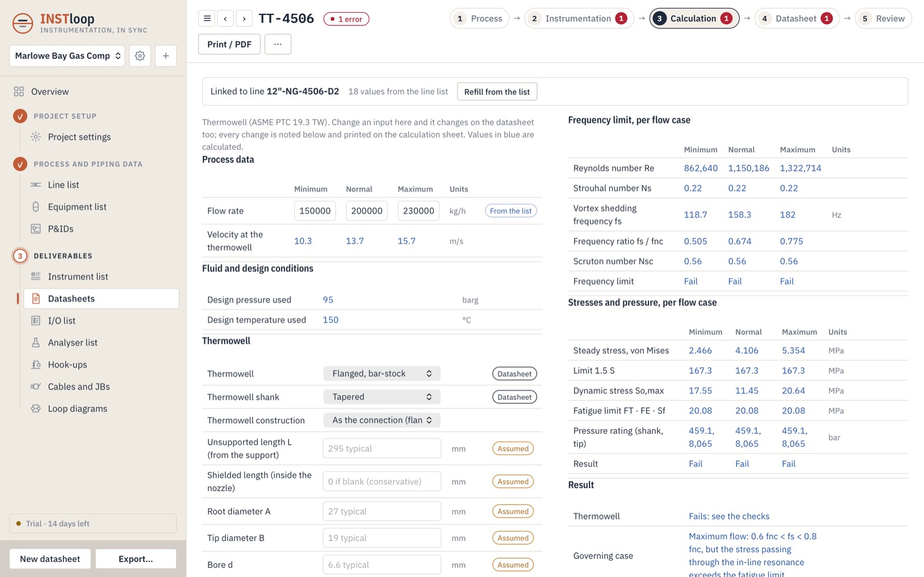Toggle the sidebar hamburger menu icon
This screenshot has height=577, width=924.
pyautogui.click(x=207, y=18)
